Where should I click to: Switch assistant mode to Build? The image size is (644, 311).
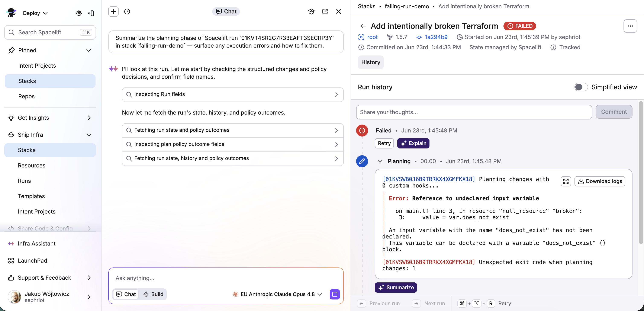click(x=153, y=294)
